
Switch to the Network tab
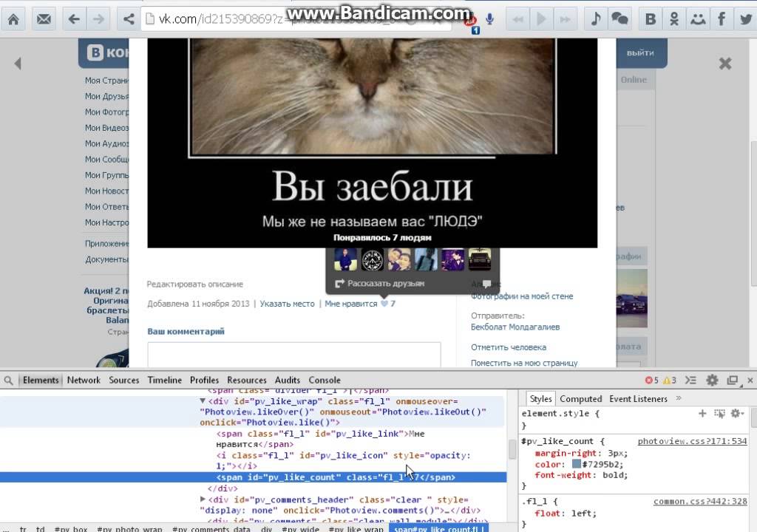point(84,380)
